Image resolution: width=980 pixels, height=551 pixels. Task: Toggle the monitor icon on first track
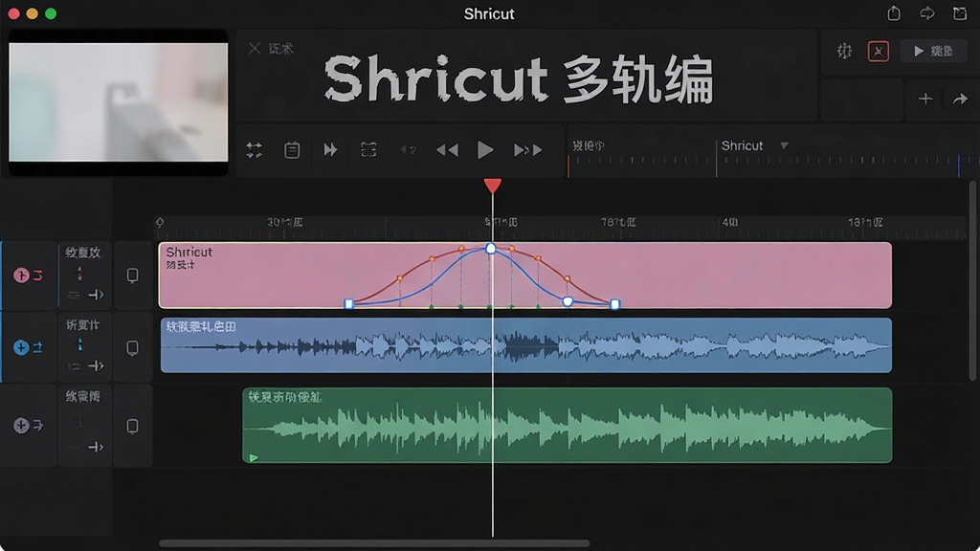[x=132, y=275]
